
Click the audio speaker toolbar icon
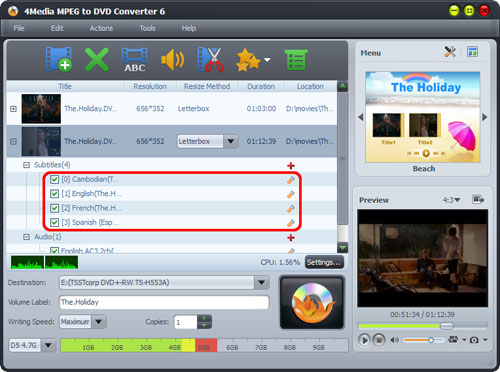pyautogui.click(x=173, y=60)
